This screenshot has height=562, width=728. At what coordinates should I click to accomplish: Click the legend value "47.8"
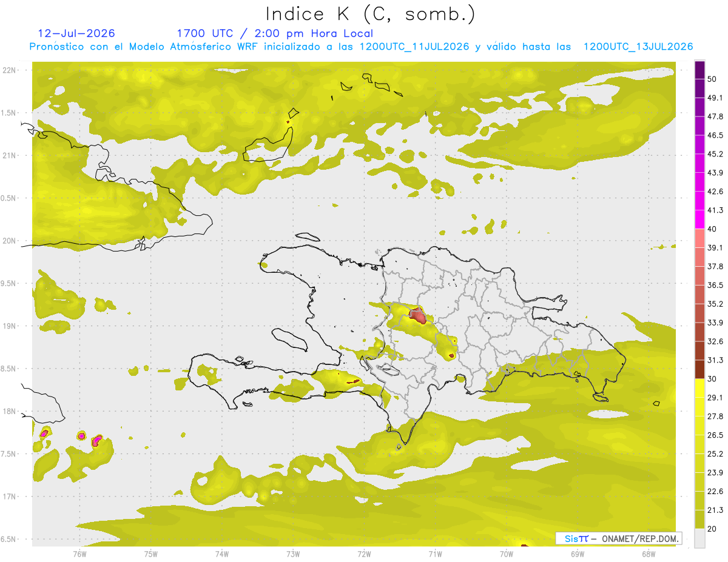click(715, 116)
